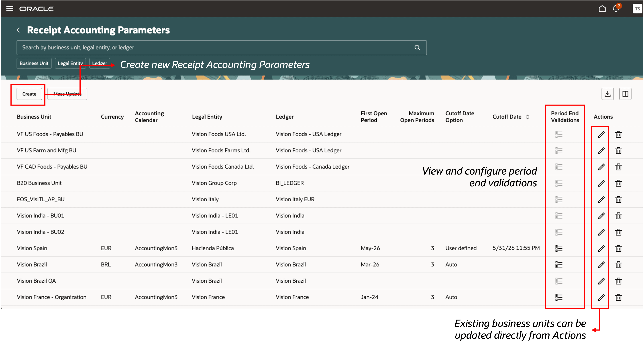Click the Period End Validations header
The image size is (644, 348).
[565, 117]
